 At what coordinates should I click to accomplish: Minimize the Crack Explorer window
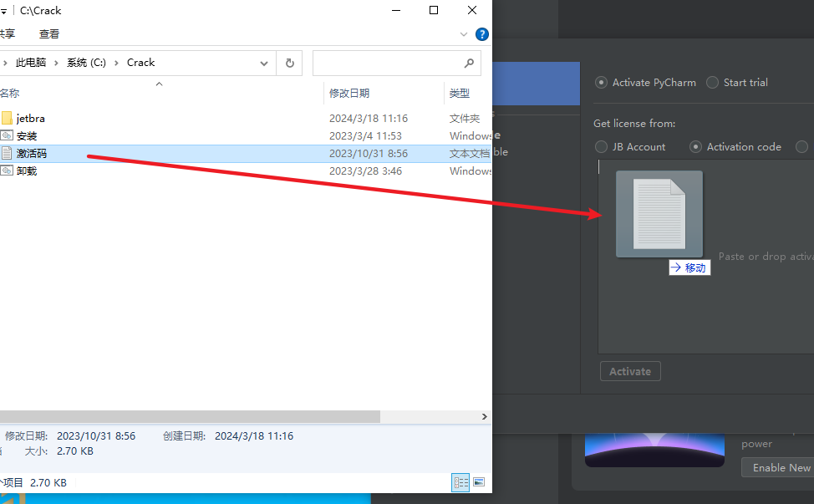point(396,10)
